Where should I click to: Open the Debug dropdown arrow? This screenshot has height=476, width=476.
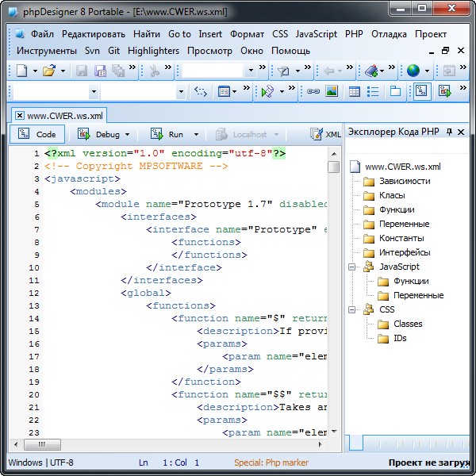pyautogui.click(x=127, y=135)
